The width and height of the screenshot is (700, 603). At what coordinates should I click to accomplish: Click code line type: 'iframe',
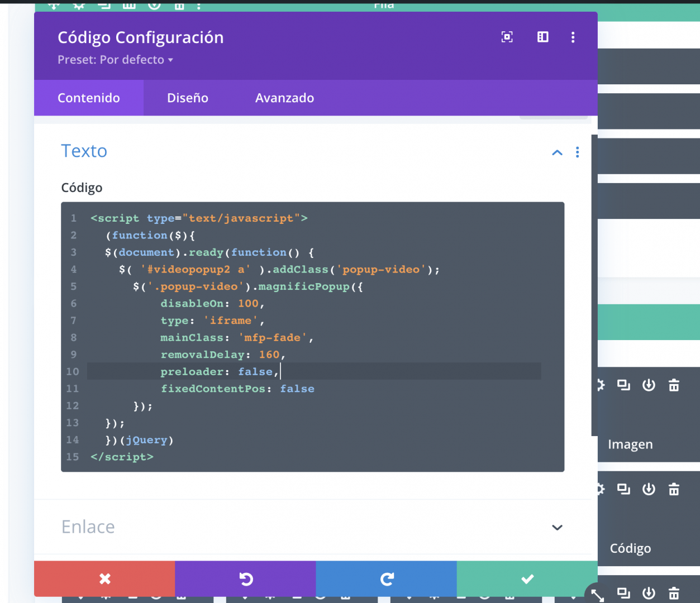coord(212,320)
